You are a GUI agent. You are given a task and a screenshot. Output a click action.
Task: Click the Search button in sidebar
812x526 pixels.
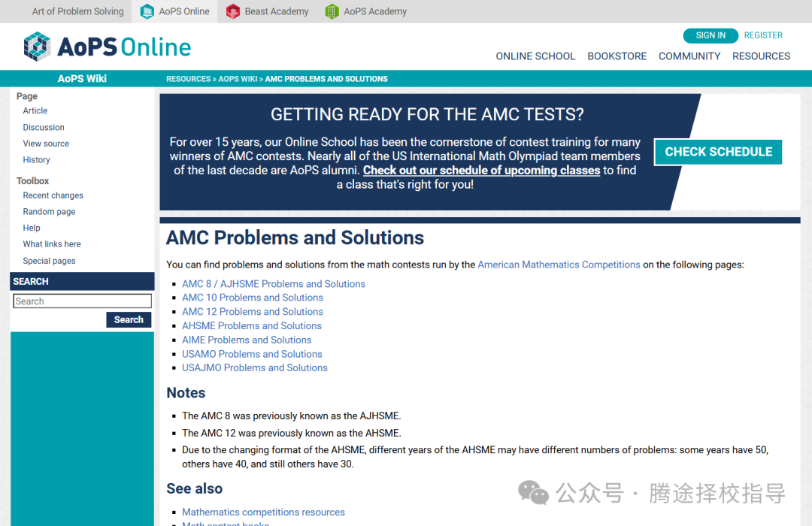point(129,319)
